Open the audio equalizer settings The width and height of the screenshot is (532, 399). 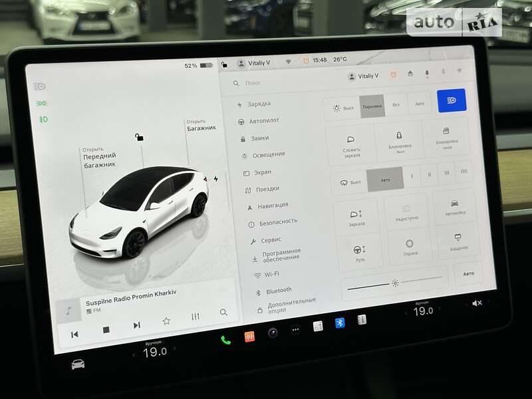tap(195, 317)
